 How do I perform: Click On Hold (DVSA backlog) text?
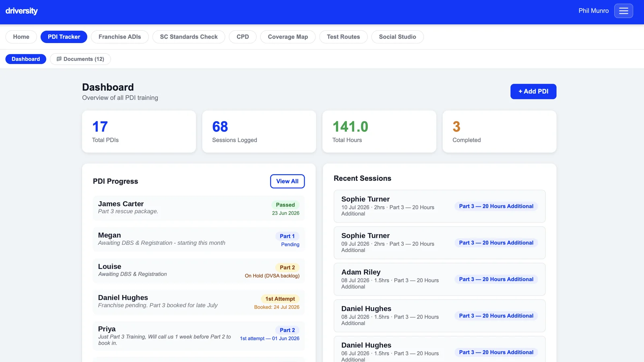click(272, 276)
